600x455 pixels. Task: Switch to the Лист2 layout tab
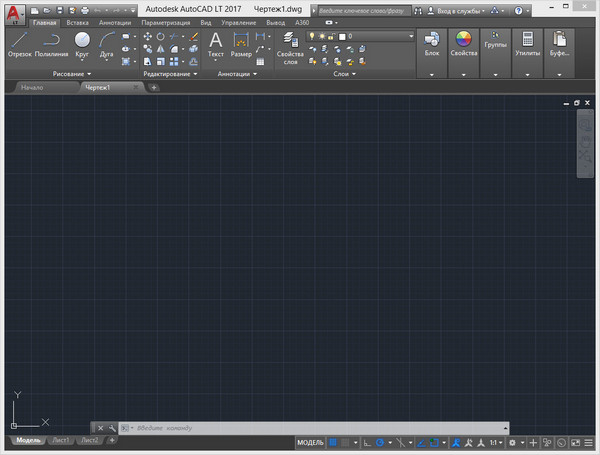90,440
